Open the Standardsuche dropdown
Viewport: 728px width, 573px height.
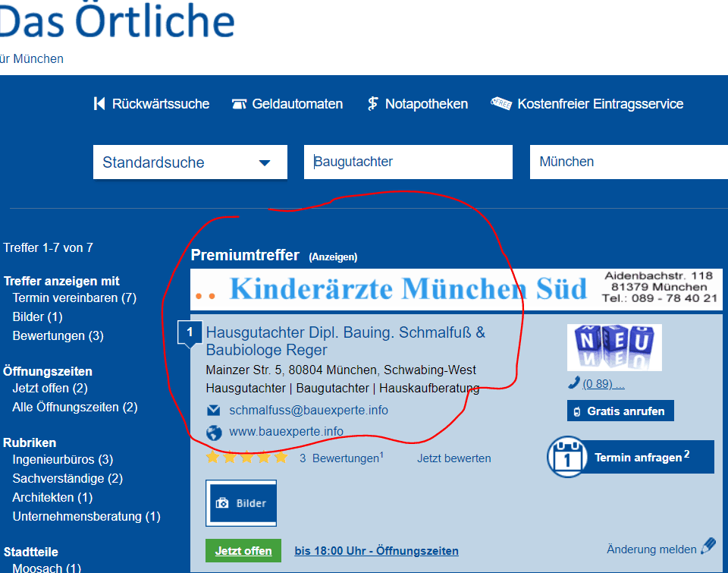[190, 162]
